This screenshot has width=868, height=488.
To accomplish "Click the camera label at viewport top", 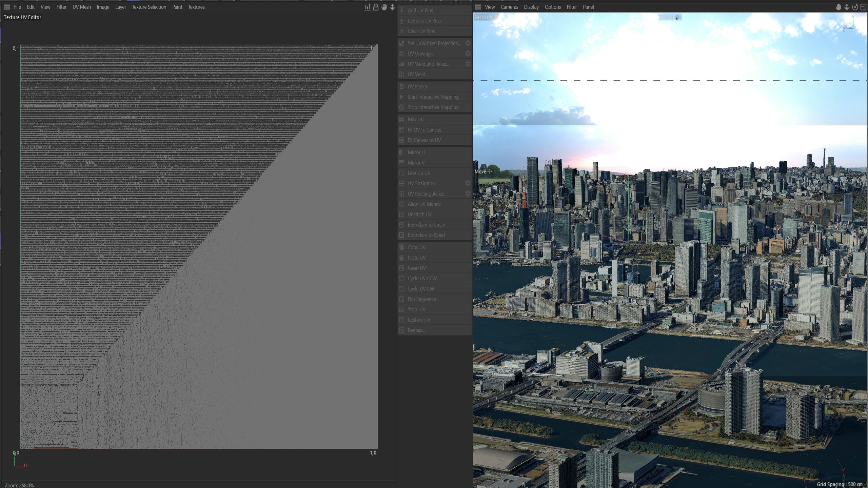I will coord(670,17).
